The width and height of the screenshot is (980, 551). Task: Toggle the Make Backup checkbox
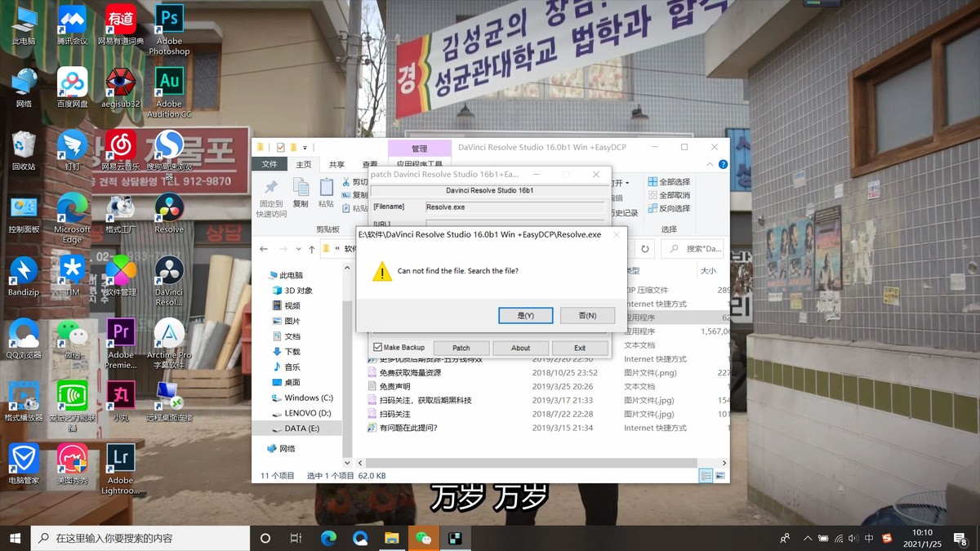coord(378,347)
